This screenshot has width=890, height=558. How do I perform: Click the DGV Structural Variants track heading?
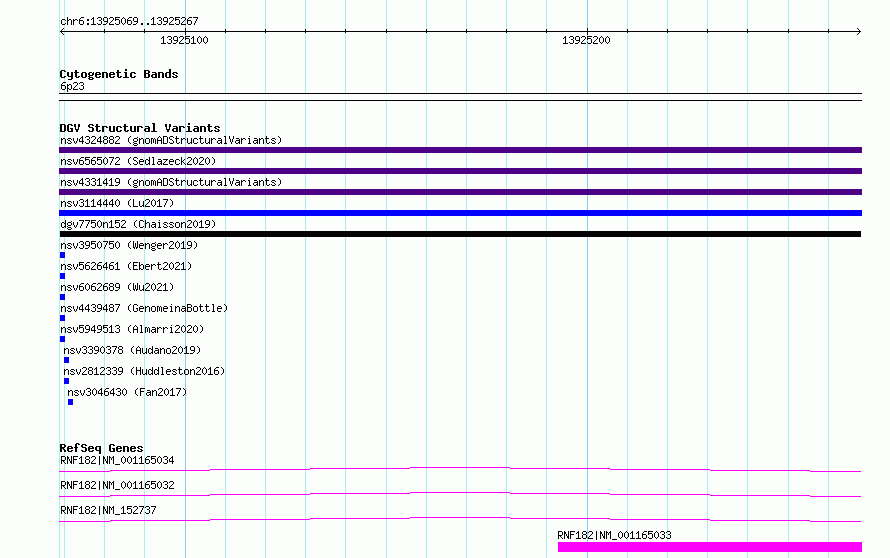coord(140,128)
